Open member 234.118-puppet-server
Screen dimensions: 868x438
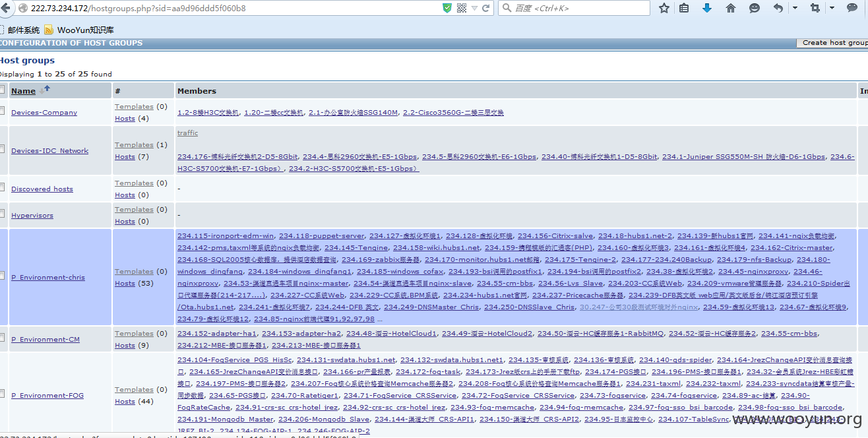click(x=321, y=236)
